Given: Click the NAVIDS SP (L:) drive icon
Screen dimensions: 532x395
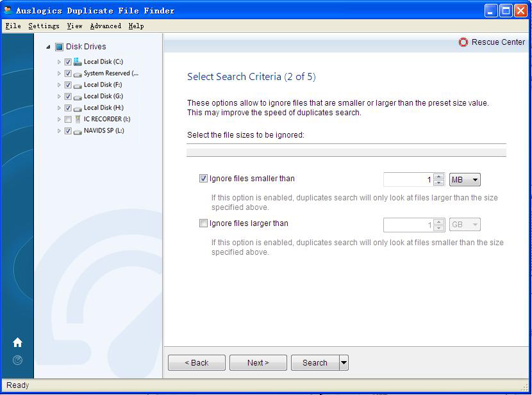Looking at the screenshot, I should pos(78,131).
